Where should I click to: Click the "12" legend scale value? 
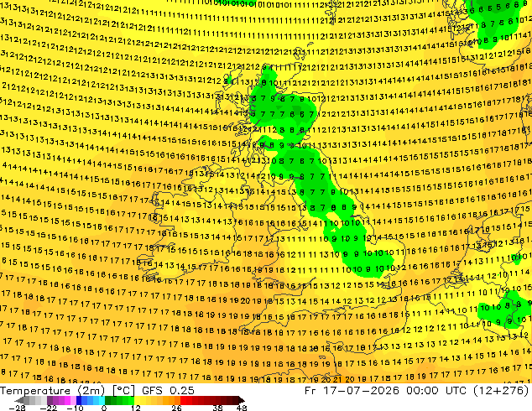click(x=136, y=408)
